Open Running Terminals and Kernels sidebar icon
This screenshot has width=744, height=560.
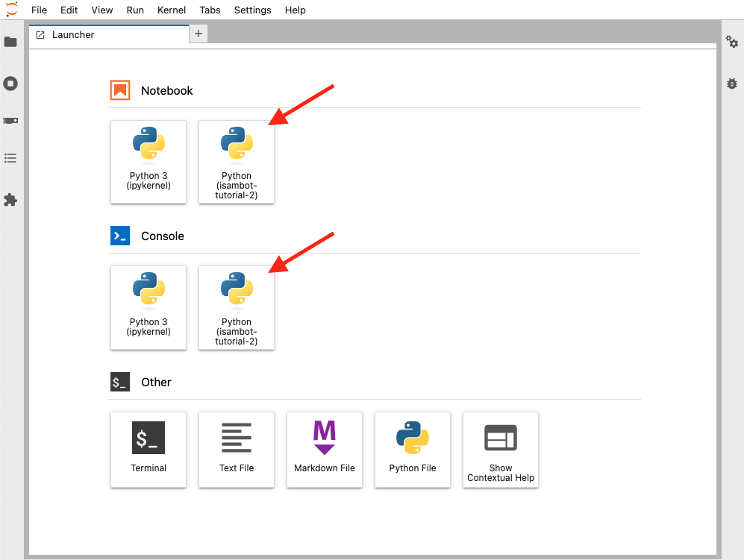point(10,84)
